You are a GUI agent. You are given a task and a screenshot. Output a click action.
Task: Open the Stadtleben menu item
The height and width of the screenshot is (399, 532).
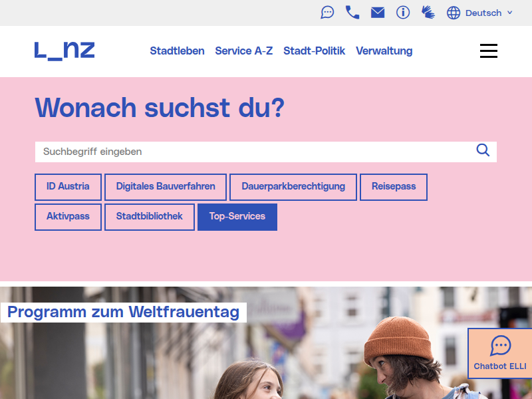tap(177, 51)
